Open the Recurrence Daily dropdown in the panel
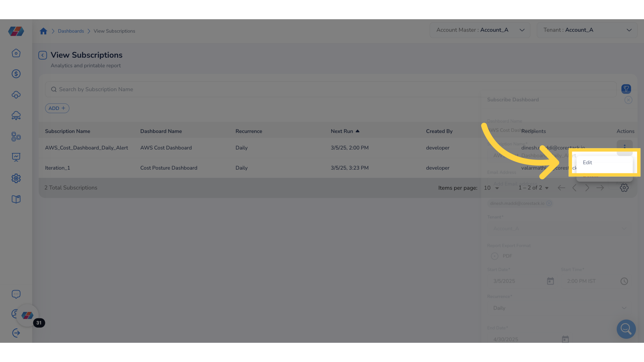The height and width of the screenshot is (362, 644). point(559,308)
